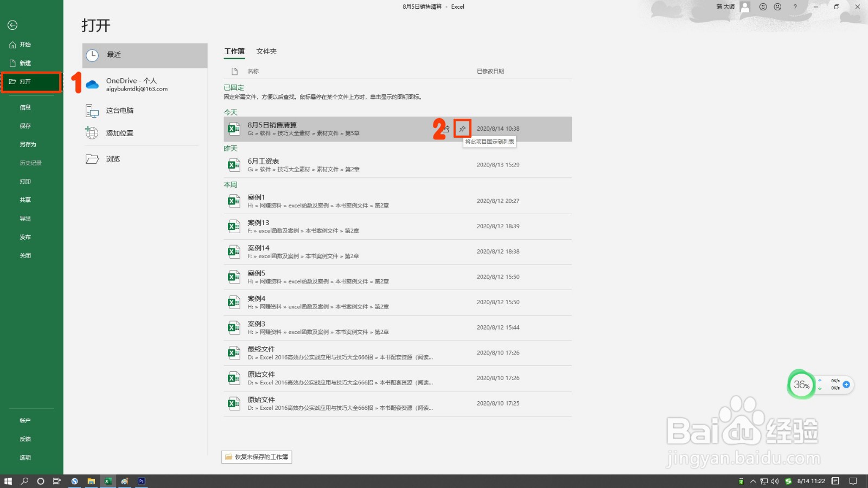
Task: Select OneDrive - 个人 location
Action: pyautogui.click(x=145, y=84)
